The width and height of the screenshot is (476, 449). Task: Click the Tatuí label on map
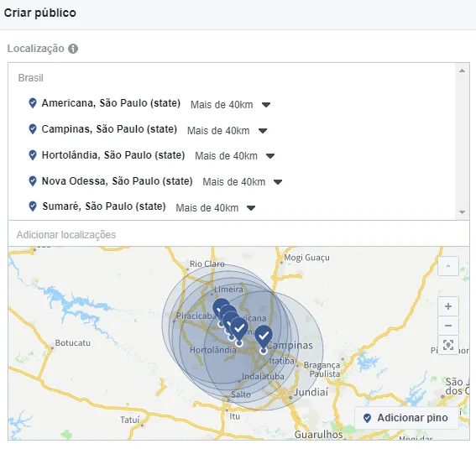coord(130,420)
